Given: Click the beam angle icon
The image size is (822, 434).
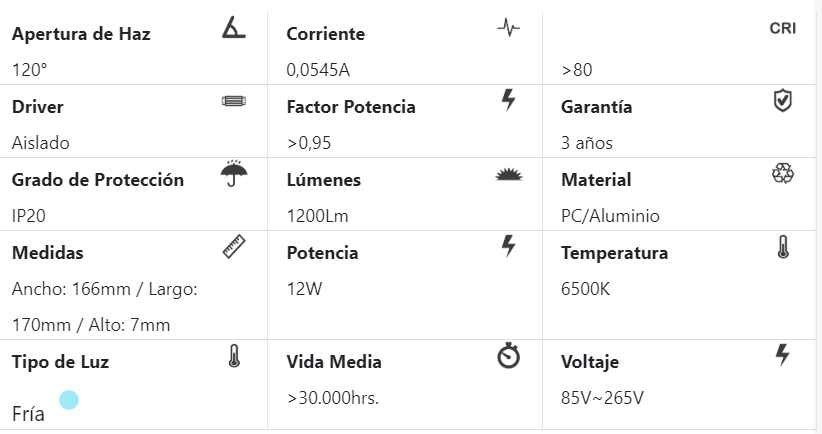Looking at the screenshot, I should (233, 28).
